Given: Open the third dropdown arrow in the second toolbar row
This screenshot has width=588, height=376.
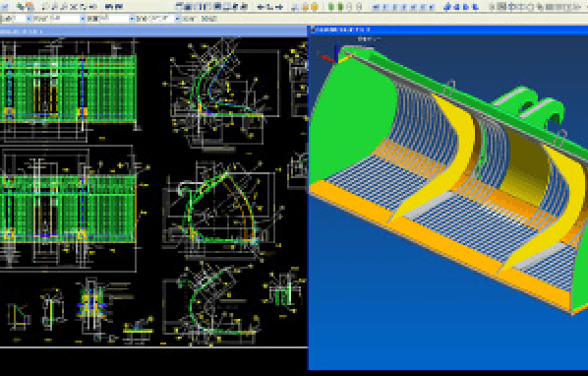Looking at the screenshot, I should point(132,19).
